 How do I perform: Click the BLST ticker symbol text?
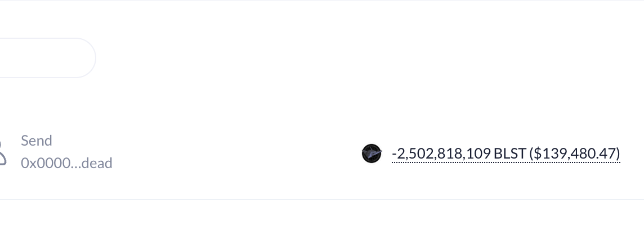coord(509,153)
